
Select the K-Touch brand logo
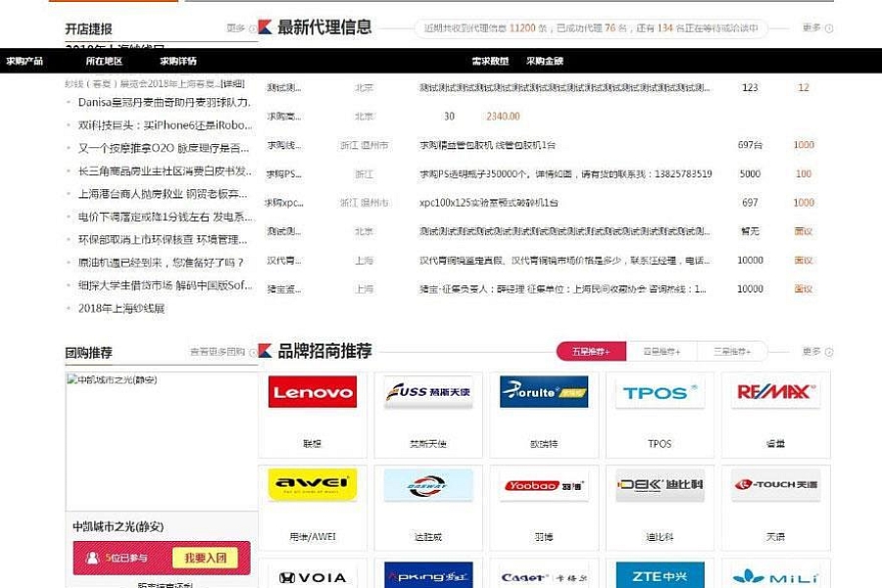click(776, 484)
